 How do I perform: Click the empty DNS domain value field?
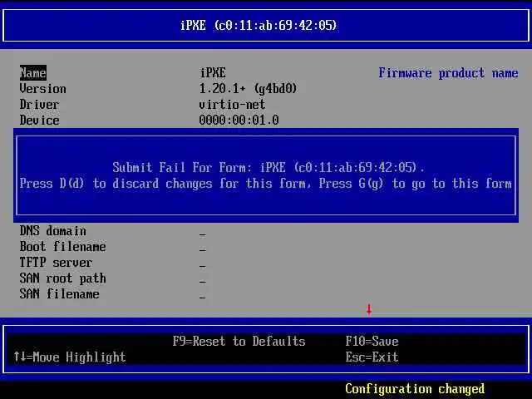(203, 234)
